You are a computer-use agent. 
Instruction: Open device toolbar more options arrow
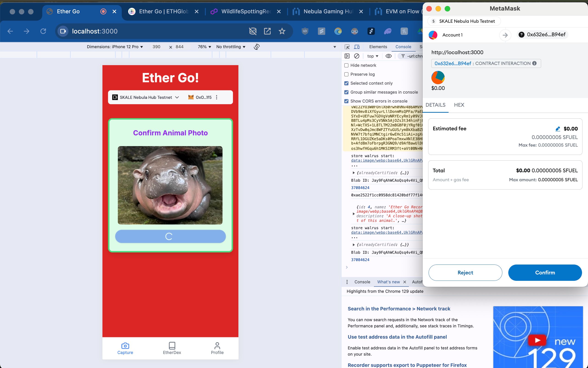coord(335,47)
